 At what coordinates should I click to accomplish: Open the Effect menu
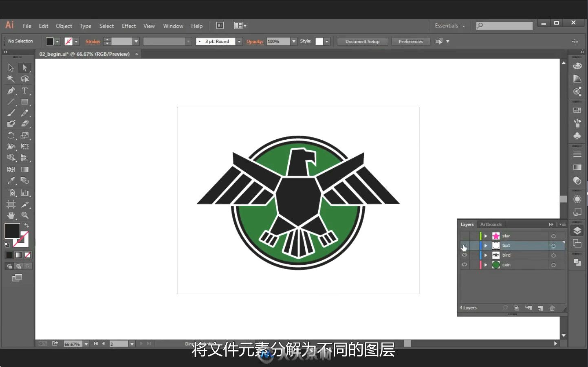[129, 26]
